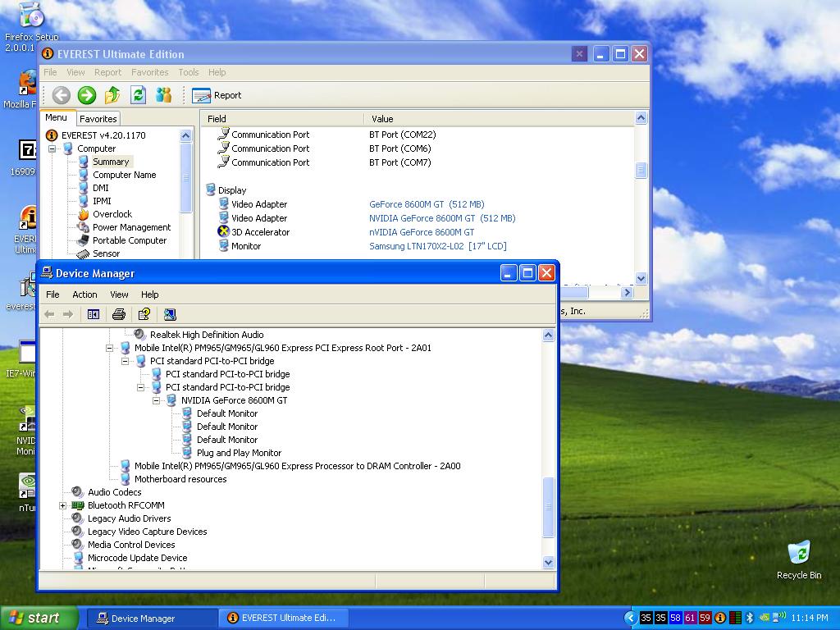Collapse NVIDIA GeForce 8600M GT node
Screen dimensions: 840x630
[156, 400]
